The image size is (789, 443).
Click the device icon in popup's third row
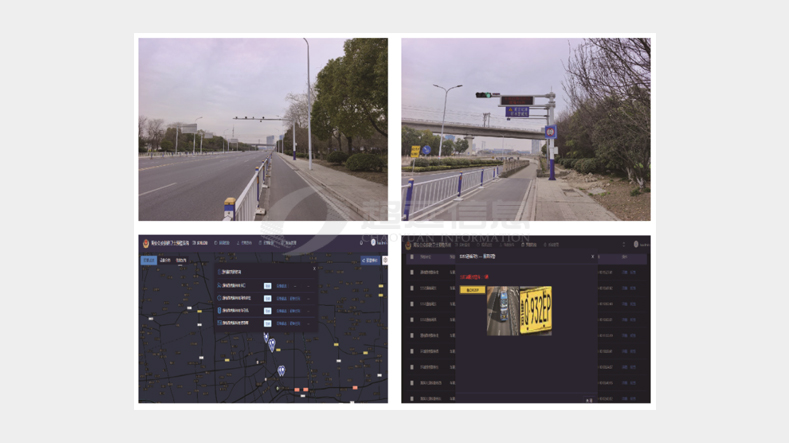point(220,311)
